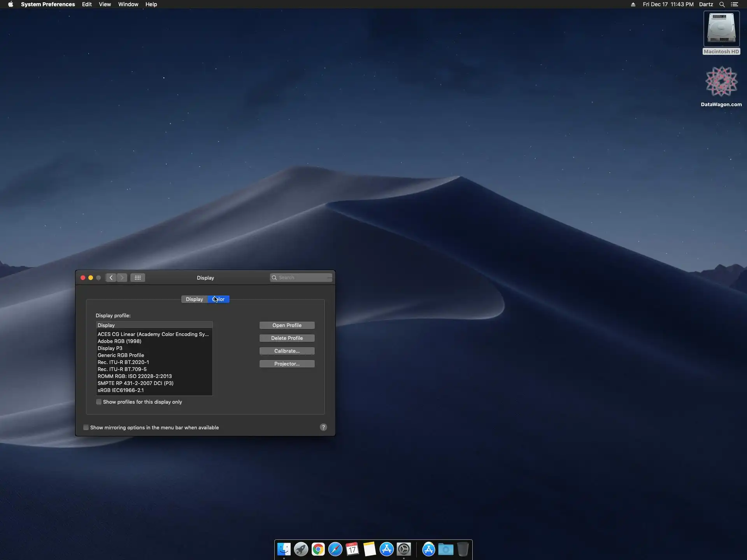Enable Show profiles for this display only
This screenshot has height=560, width=747.
tap(99, 402)
